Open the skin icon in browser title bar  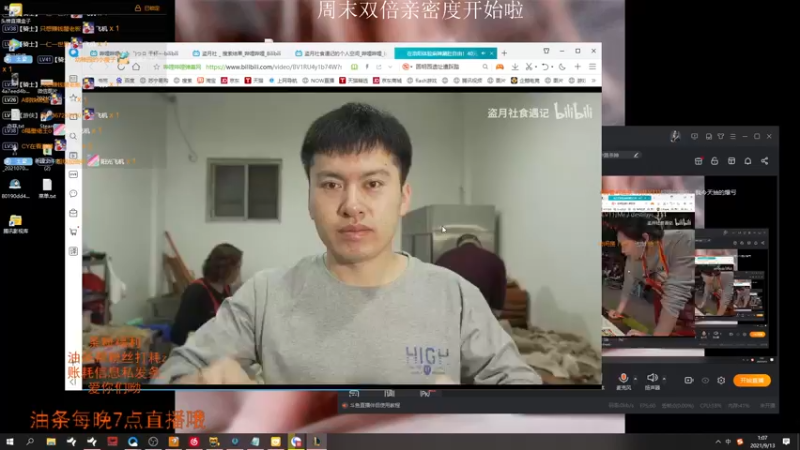pyautogui.click(x=546, y=51)
